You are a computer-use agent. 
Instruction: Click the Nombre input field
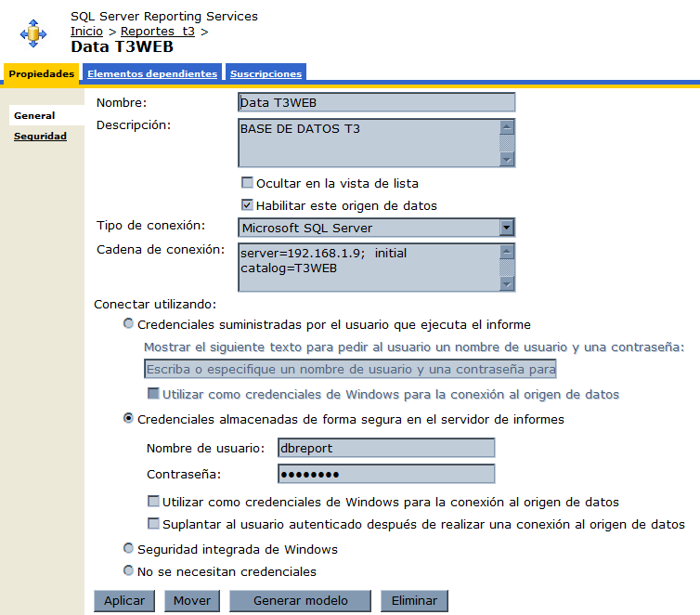pyautogui.click(x=376, y=102)
